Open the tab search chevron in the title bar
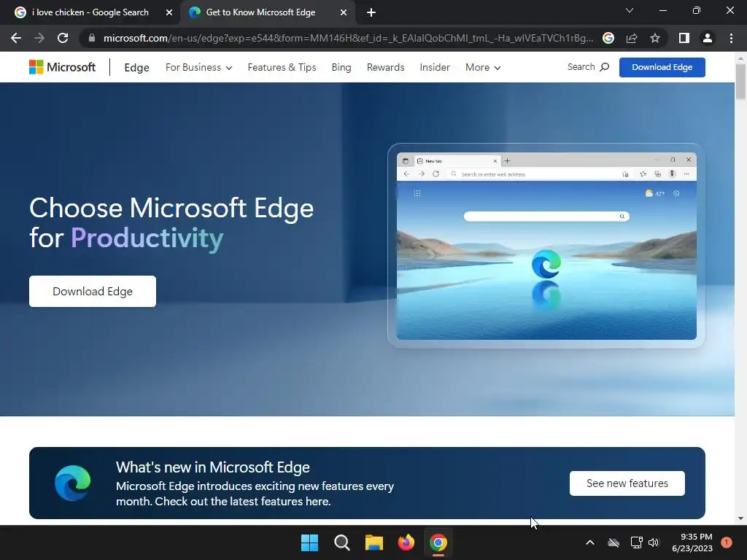The image size is (747, 560). [630, 10]
